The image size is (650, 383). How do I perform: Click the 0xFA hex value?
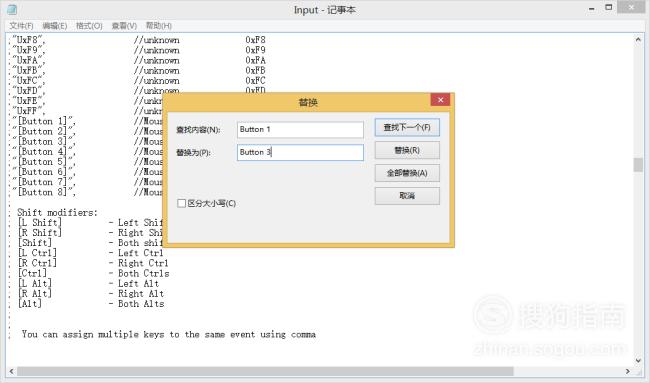(x=255, y=60)
